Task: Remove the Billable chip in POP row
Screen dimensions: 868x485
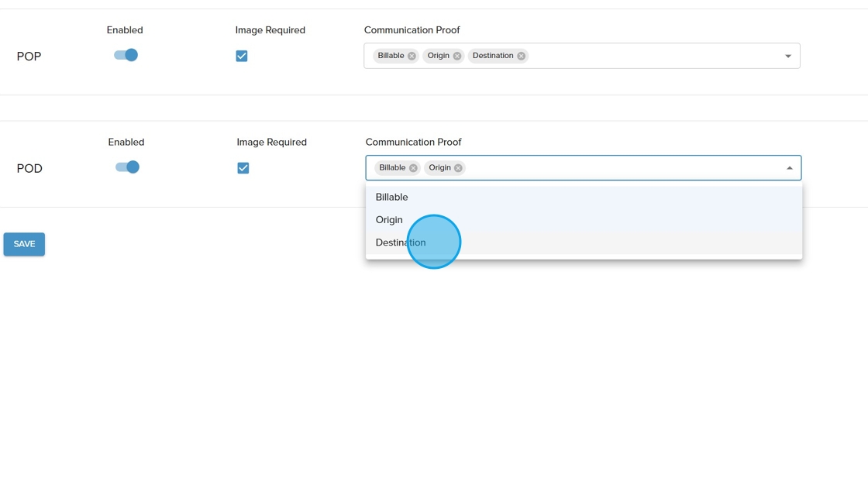Action: 412,56
